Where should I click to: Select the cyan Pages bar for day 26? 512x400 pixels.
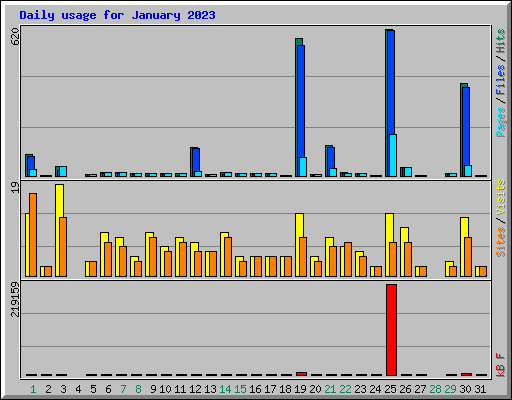pyautogui.click(x=408, y=172)
